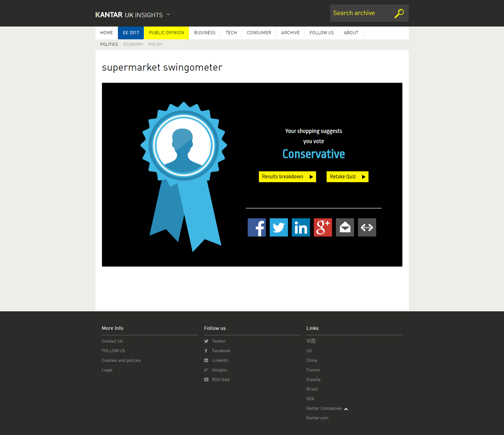Screen dimensions: 504x435
Task: Open the España site link
Action: point(313,380)
